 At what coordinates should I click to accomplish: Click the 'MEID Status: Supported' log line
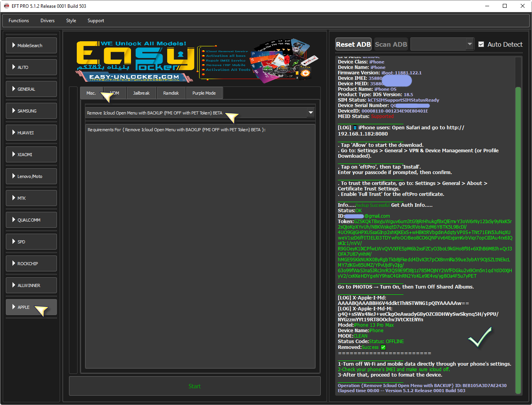366,116
